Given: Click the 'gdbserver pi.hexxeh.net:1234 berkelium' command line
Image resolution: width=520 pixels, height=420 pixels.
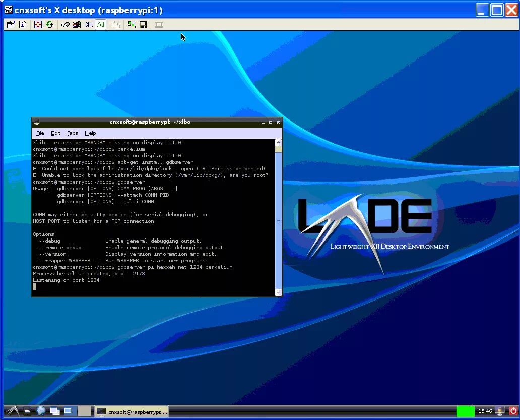Looking at the screenshot, I should click(x=175, y=267).
